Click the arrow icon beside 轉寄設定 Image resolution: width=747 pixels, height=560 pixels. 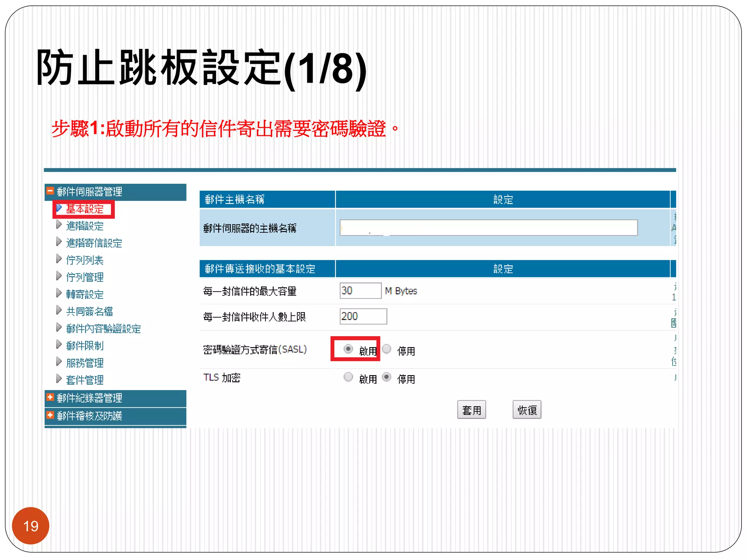click(x=59, y=293)
